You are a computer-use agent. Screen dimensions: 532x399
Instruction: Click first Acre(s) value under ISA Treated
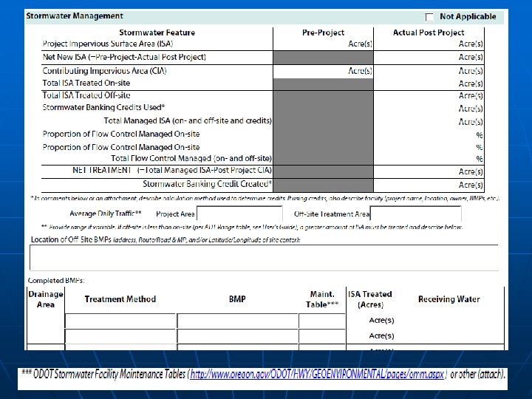coord(382,320)
